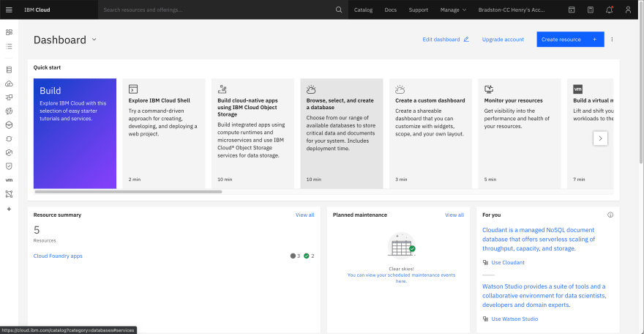Open the cost estimator calculator icon
The image size is (644, 334).
[x=591, y=10]
